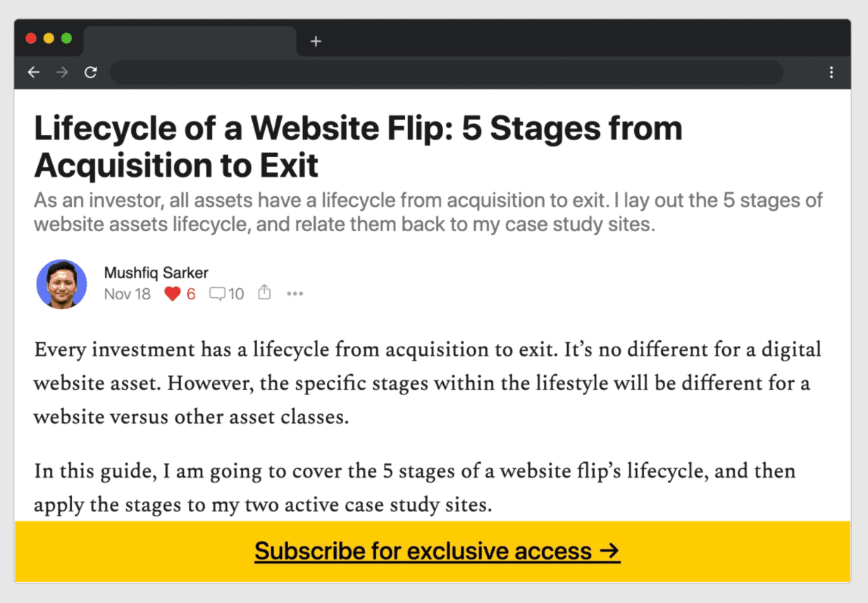Select the current browser tab
The width and height of the screenshot is (868, 603).
[x=189, y=41]
